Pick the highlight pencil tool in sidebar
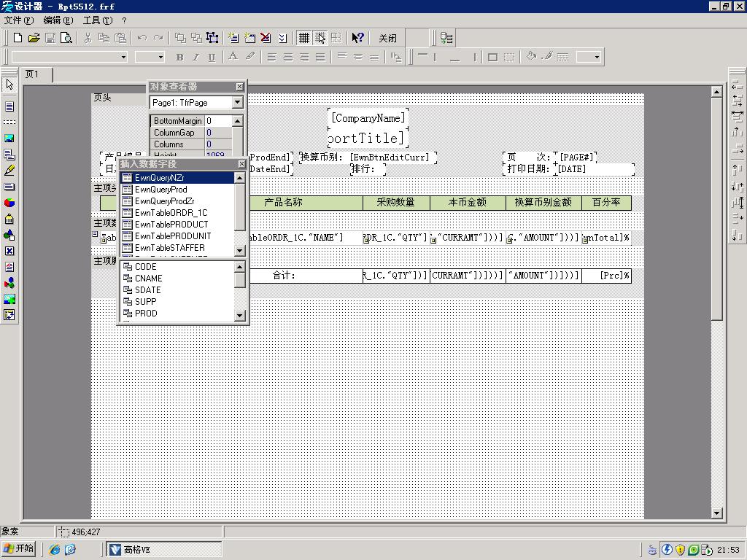The height and width of the screenshot is (560, 747). (9, 171)
